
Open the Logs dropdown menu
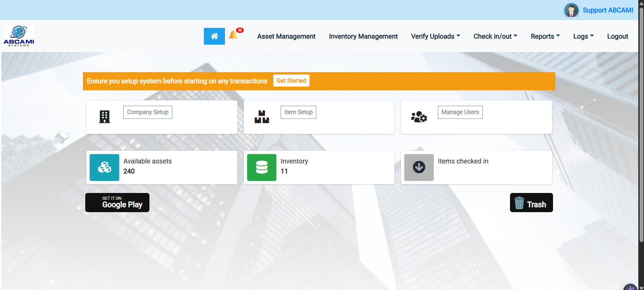(x=583, y=36)
